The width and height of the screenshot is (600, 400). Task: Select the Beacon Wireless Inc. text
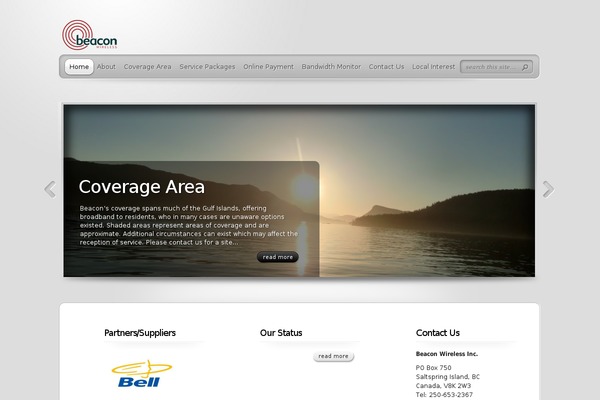pyautogui.click(x=447, y=354)
